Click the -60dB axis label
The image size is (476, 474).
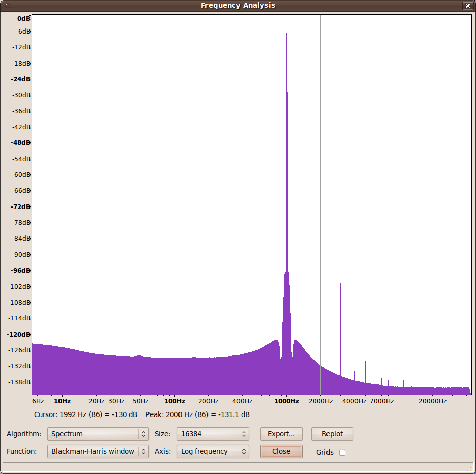[x=21, y=174]
